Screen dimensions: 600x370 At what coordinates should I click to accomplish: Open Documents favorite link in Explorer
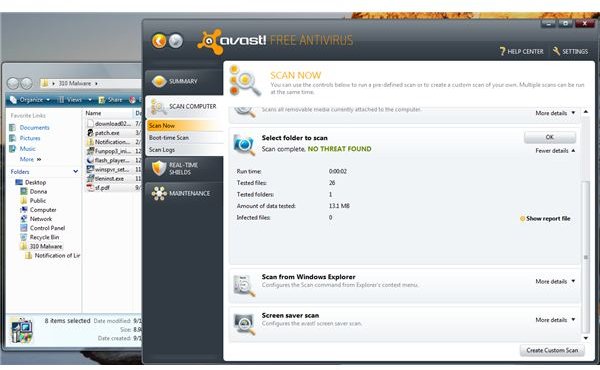(34, 127)
